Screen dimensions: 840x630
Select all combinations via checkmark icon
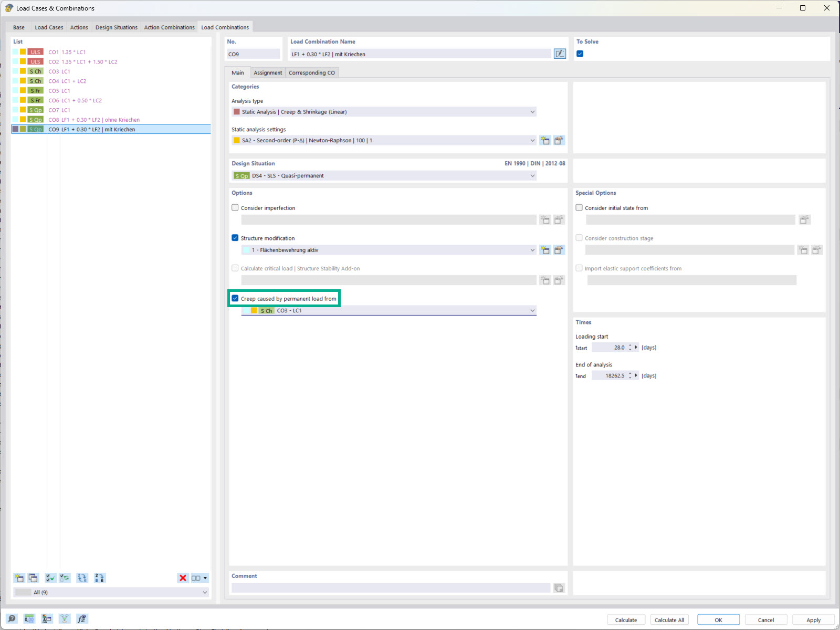(50, 577)
